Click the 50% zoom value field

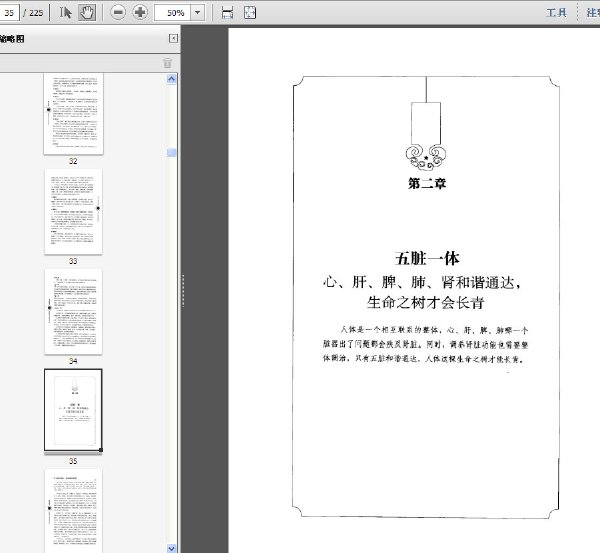coord(173,13)
